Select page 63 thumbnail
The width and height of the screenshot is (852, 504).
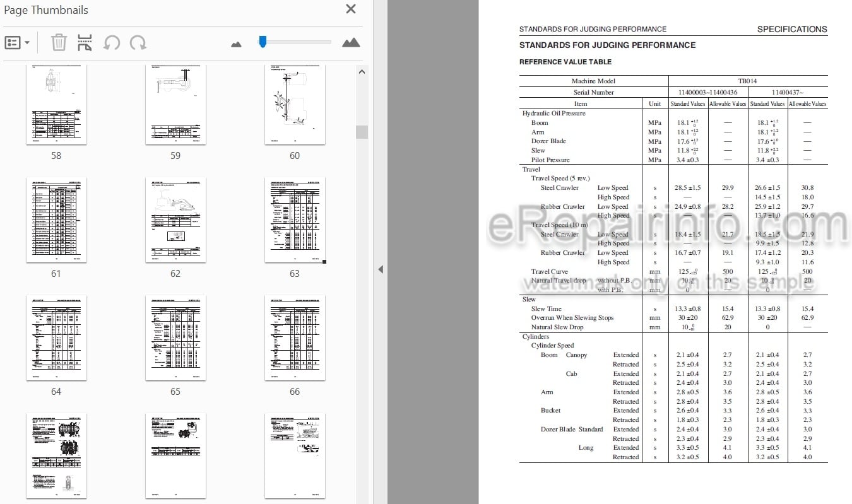coord(295,220)
